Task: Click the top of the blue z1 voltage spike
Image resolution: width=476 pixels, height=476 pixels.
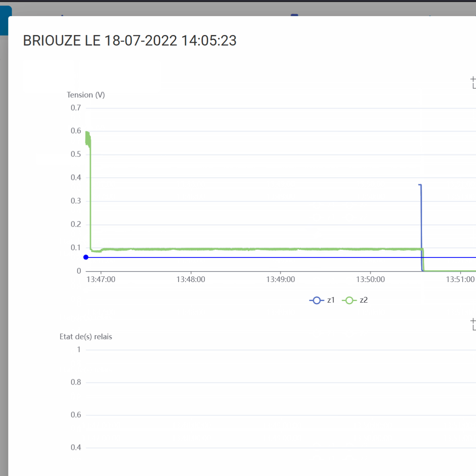Action: pyautogui.click(x=420, y=185)
